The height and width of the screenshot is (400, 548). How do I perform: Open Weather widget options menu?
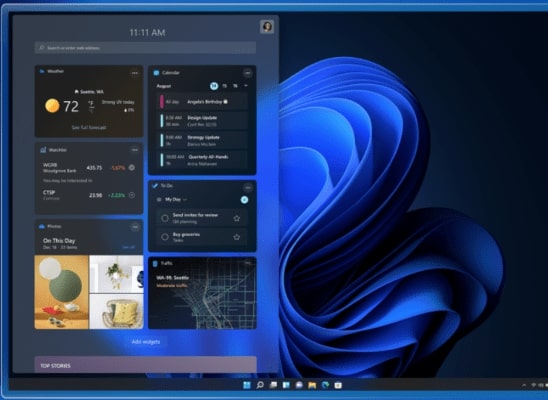(x=135, y=73)
